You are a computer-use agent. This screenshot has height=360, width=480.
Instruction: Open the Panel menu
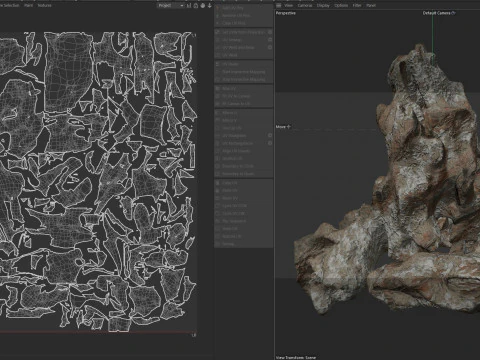tap(371, 5)
